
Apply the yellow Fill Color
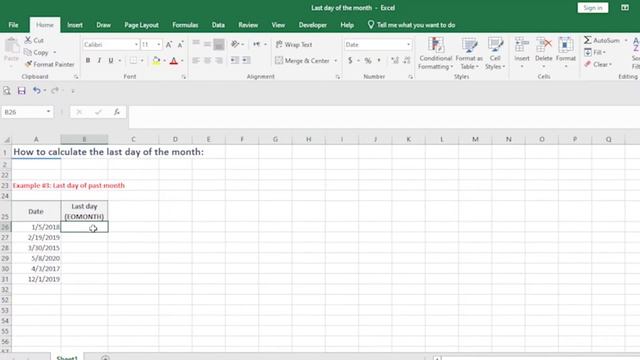coord(156,61)
